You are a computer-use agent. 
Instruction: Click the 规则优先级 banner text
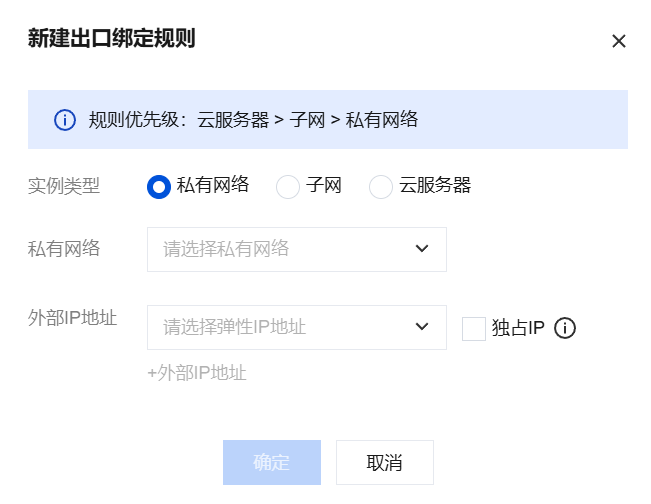253,120
